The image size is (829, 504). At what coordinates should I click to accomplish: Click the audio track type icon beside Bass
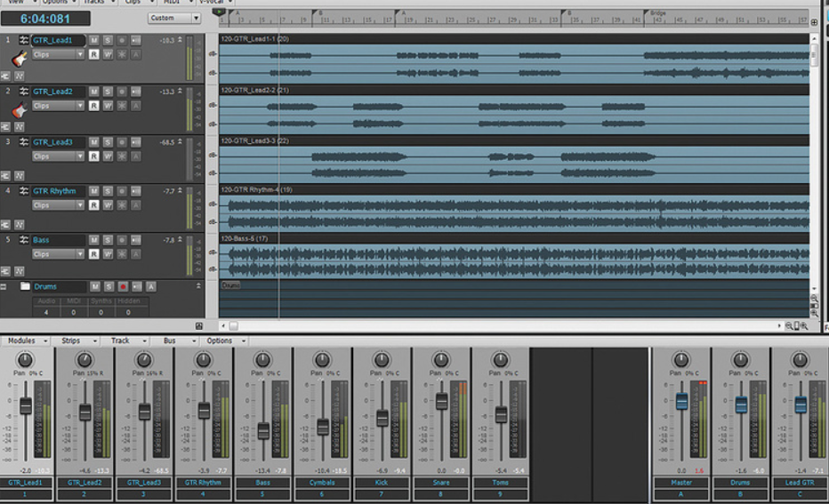coord(24,240)
